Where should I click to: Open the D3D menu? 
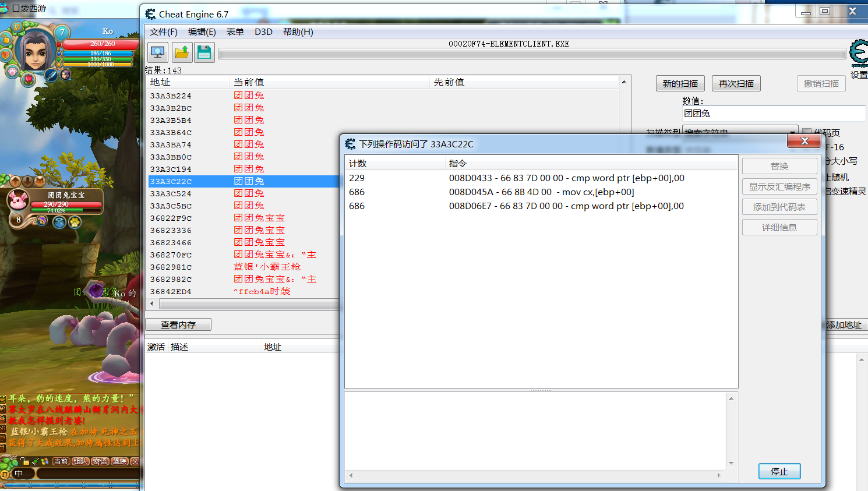click(263, 31)
